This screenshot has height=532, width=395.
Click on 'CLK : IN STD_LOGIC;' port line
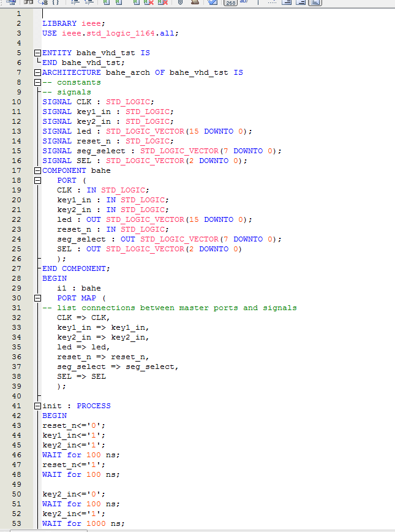103,191
